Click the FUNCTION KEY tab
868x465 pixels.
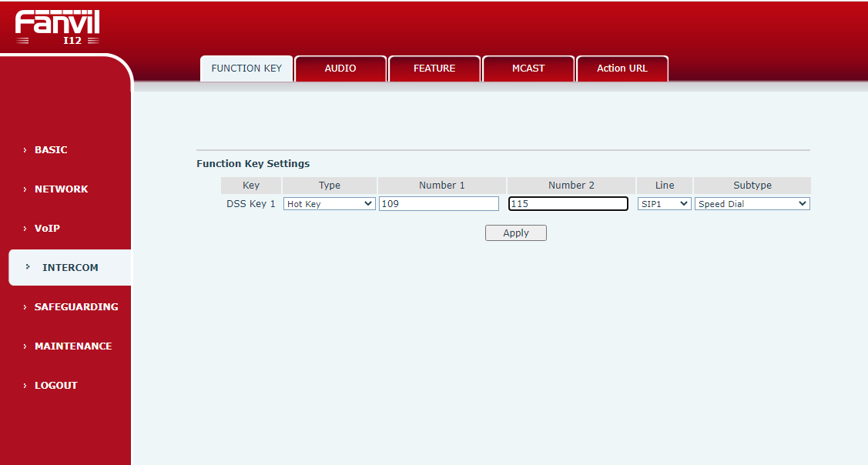[x=246, y=69]
